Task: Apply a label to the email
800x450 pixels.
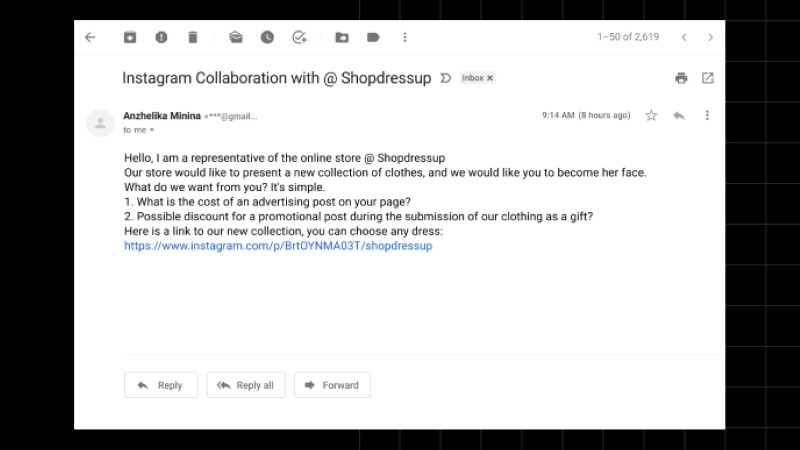Action: point(373,37)
